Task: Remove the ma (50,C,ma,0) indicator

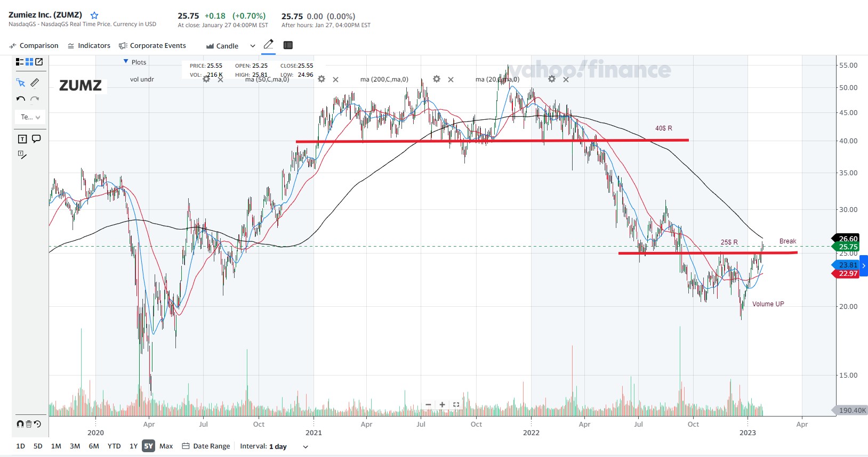Action: 335,79
